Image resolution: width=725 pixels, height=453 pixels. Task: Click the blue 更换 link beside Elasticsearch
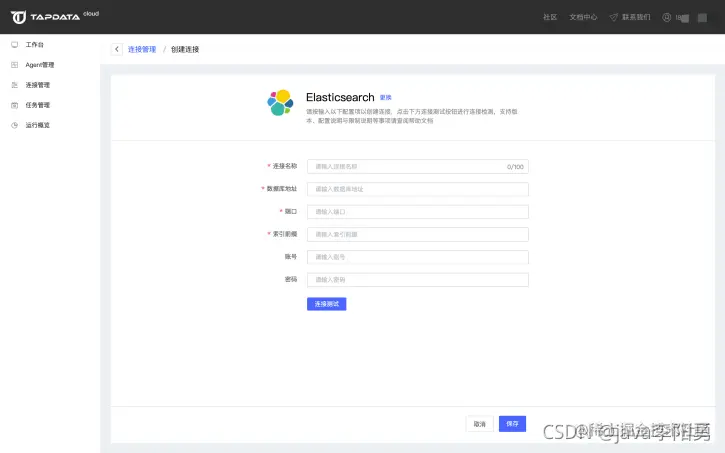[386, 98]
